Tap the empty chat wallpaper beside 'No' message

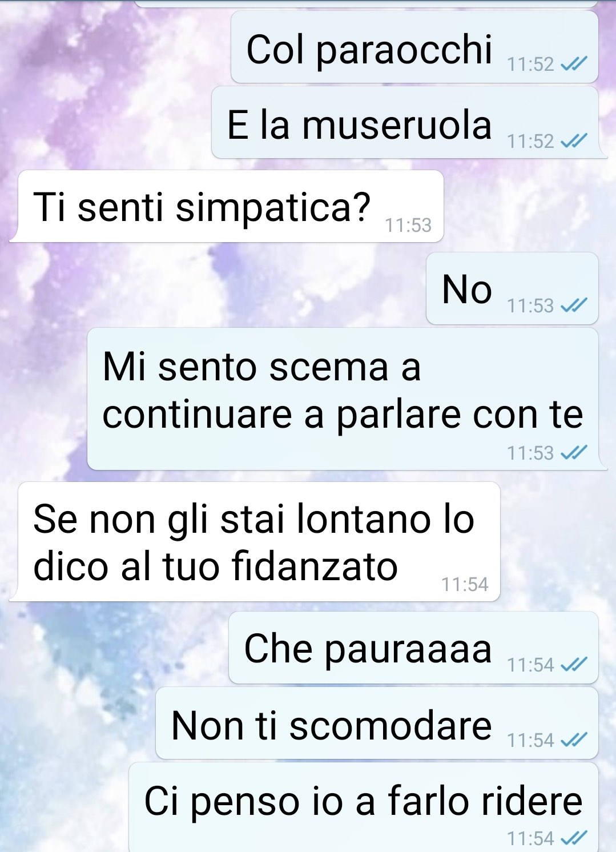217,288
